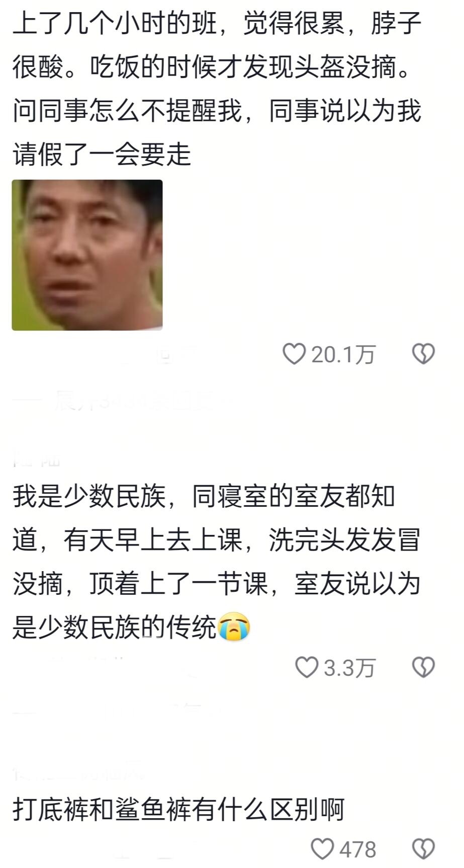Tap the 20.1万 like count
The height and width of the screenshot is (868, 464).
(x=343, y=355)
